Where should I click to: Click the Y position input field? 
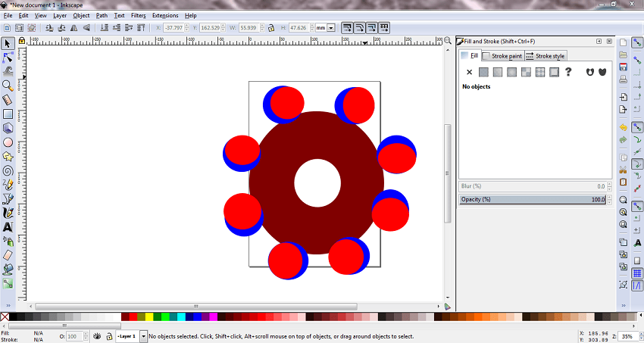[x=211, y=28]
